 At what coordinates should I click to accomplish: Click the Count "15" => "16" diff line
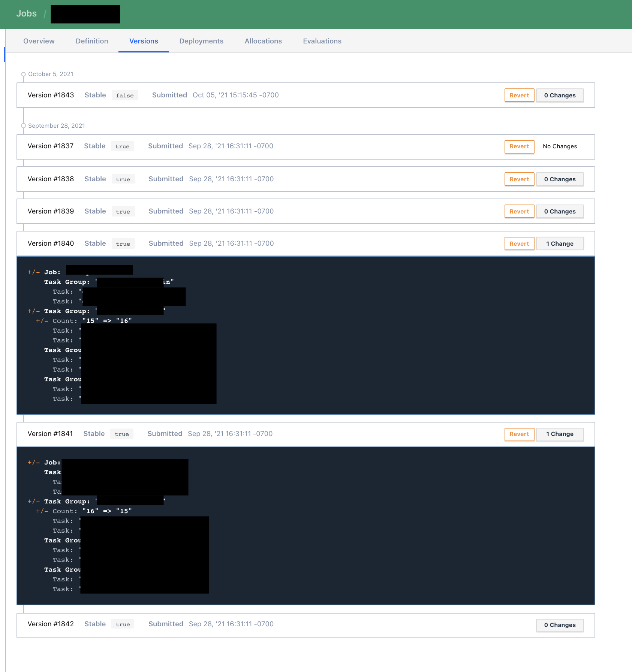pos(84,321)
